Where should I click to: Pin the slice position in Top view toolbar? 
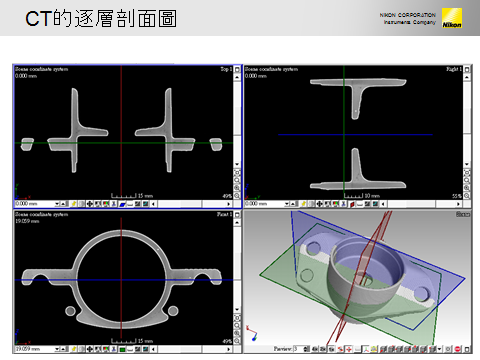coord(73,204)
